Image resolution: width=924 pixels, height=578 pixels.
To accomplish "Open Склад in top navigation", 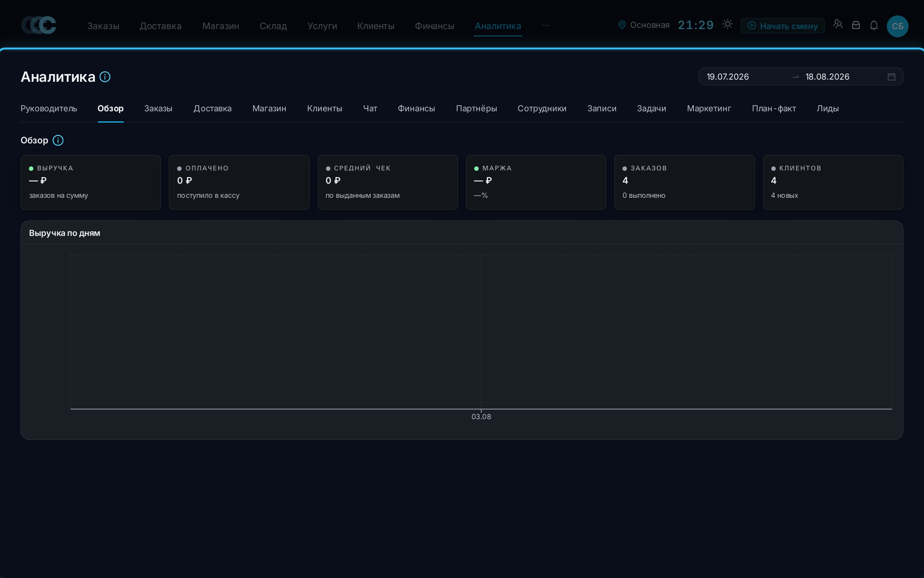I will 273,26.
